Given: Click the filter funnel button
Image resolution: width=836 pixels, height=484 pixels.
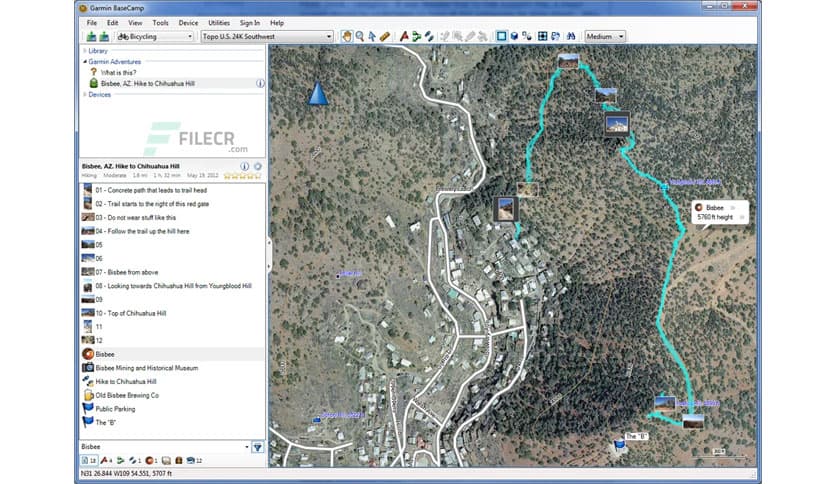Looking at the screenshot, I should click(x=257, y=447).
